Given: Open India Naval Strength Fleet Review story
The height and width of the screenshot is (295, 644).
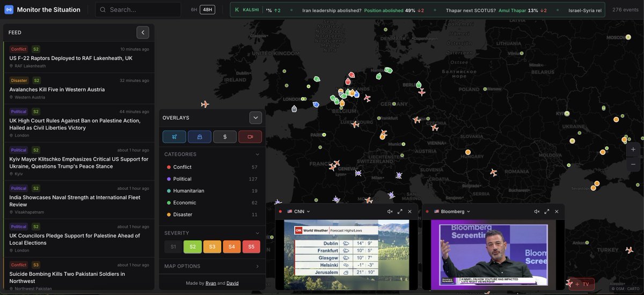Looking at the screenshot, I should pyautogui.click(x=79, y=201).
